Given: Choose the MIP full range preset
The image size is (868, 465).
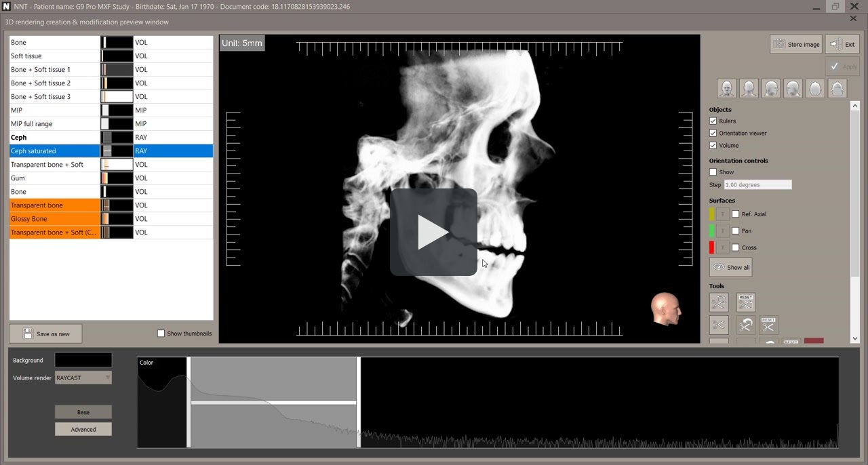Looking at the screenshot, I should point(54,124).
